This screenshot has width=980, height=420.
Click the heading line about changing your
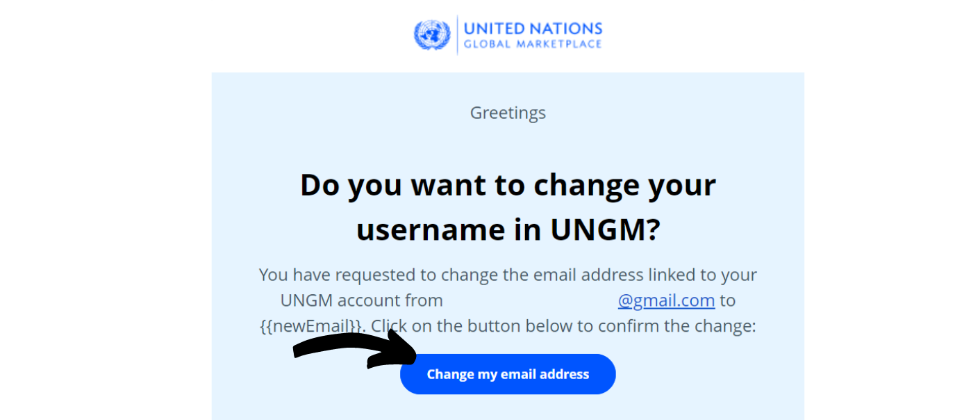508,186
